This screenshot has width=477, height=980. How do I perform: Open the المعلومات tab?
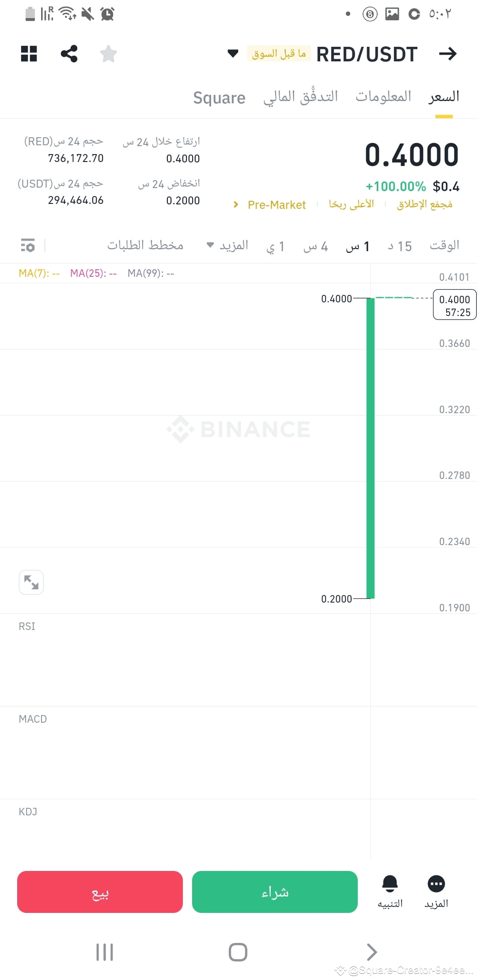(x=382, y=96)
